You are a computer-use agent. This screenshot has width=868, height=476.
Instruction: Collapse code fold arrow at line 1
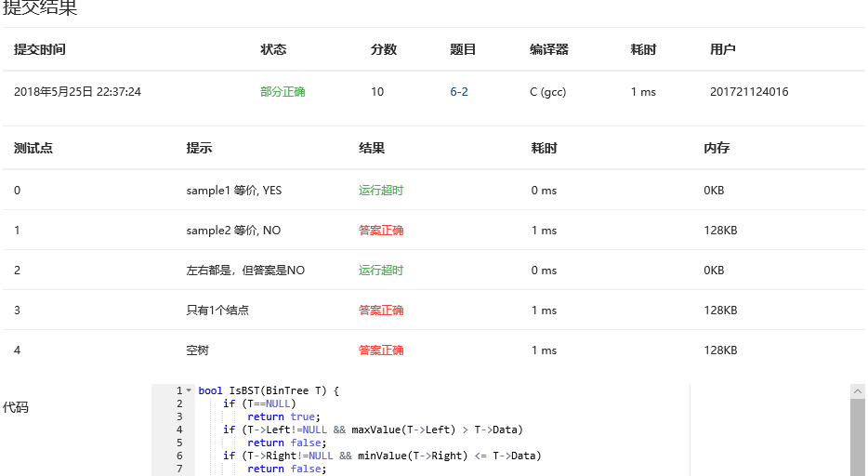[189, 390]
